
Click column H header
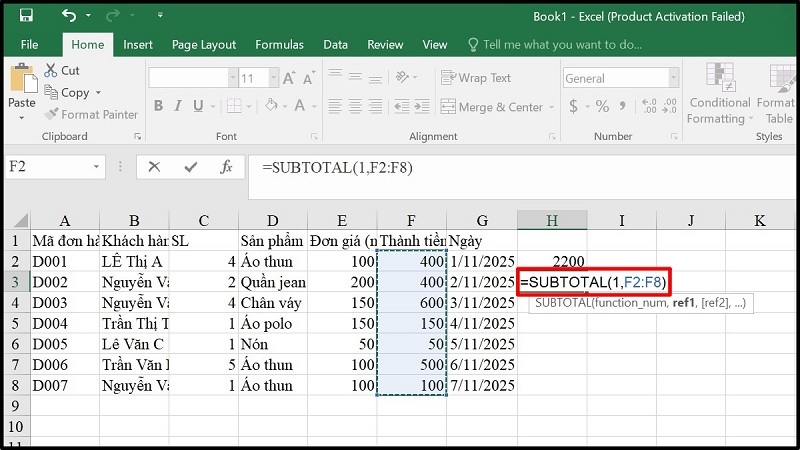tap(552, 220)
